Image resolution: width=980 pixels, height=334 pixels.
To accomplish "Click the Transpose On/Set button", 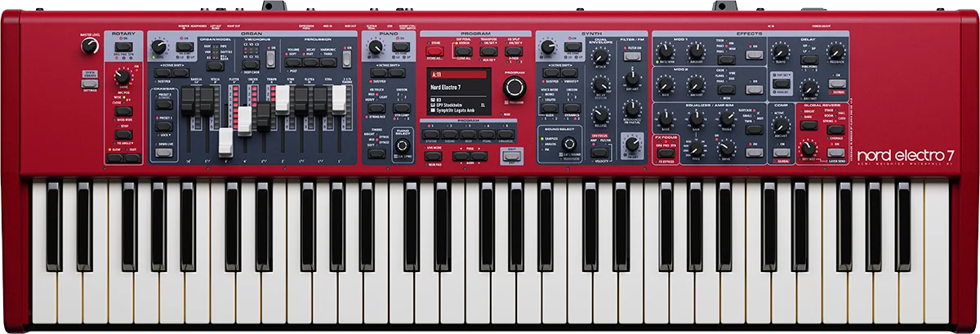I will click(x=488, y=51).
